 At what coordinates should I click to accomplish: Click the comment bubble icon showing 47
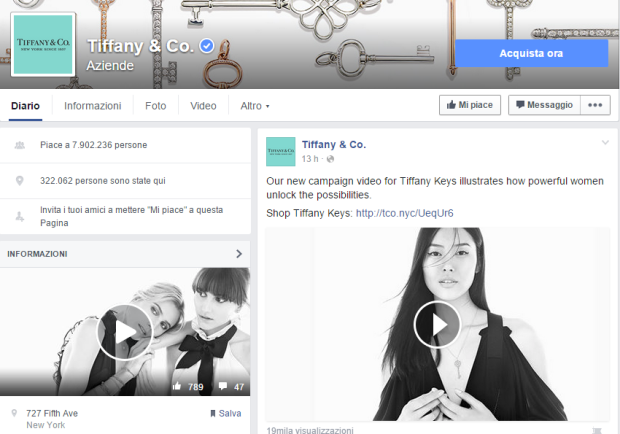coord(223,386)
